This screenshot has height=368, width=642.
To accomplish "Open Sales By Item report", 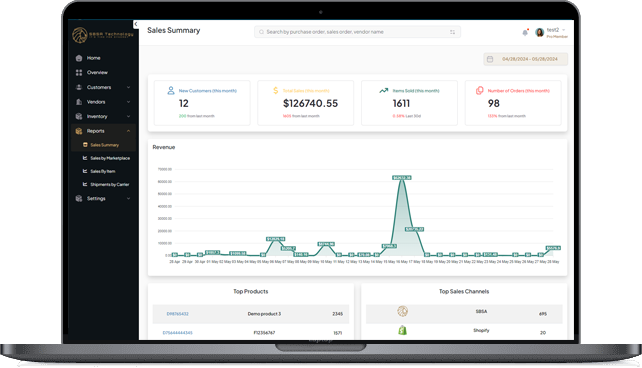I will click(x=102, y=171).
